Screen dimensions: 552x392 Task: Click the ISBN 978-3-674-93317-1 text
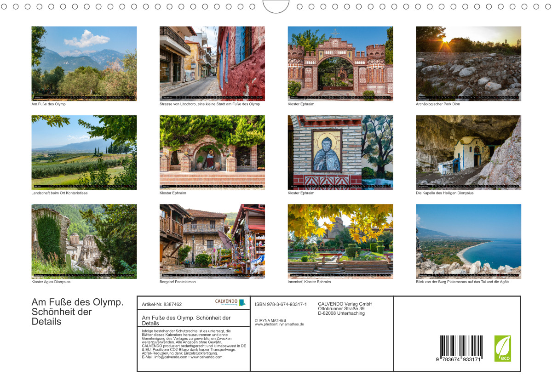pyautogui.click(x=281, y=304)
